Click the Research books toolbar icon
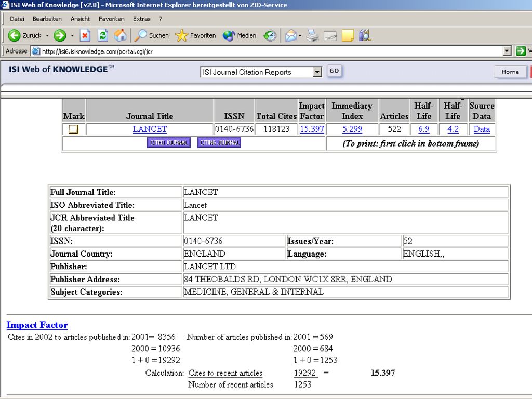This screenshot has width=532, height=399. (365, 35)
